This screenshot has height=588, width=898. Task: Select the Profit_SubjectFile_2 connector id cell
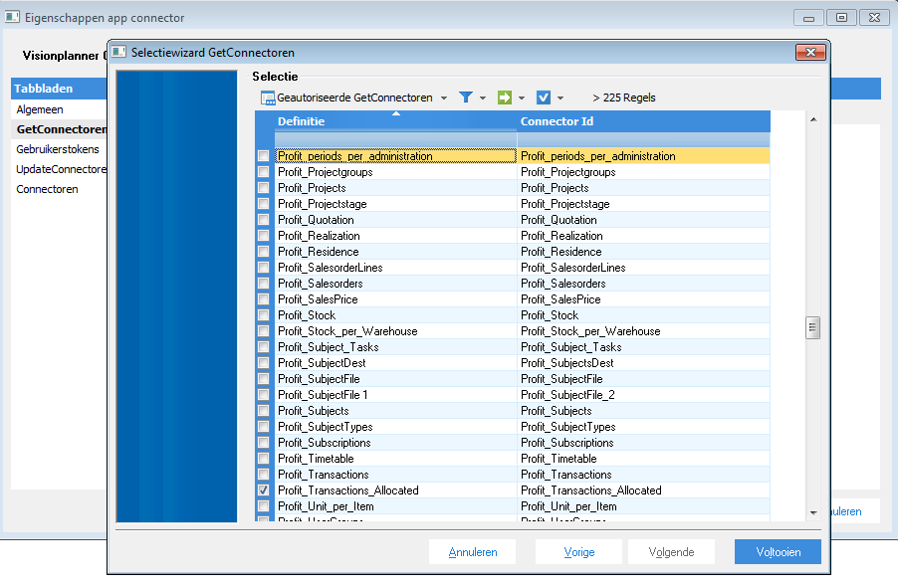pos(644,394)
